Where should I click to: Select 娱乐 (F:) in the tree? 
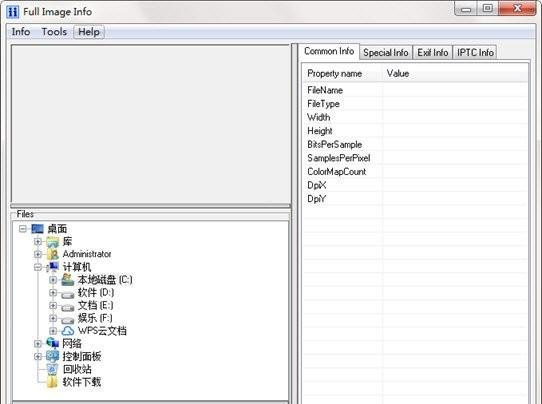[x=95, y=318]
